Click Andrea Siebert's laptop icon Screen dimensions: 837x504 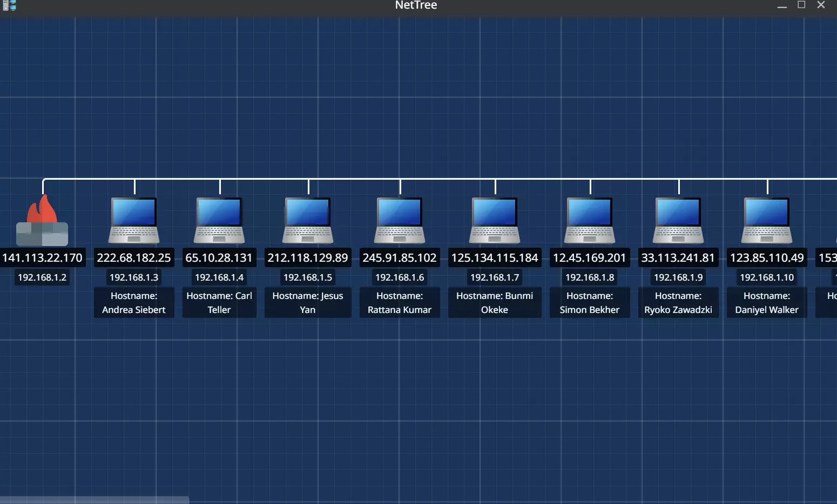click(x=134, y=221)
